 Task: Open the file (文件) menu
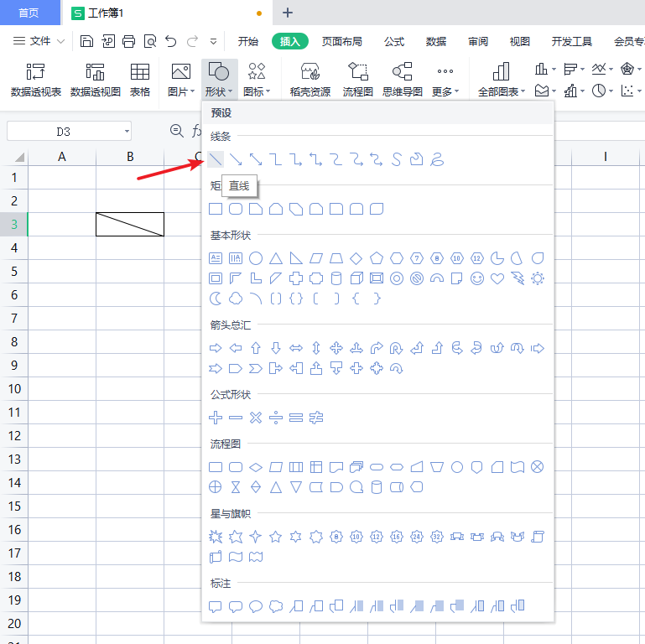[40, 41]
